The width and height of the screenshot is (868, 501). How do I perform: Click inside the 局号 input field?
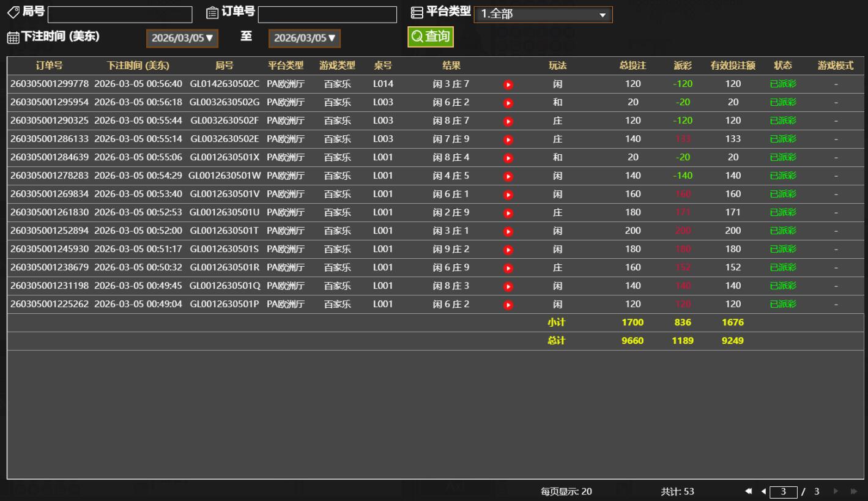click(x=119, y=15)
